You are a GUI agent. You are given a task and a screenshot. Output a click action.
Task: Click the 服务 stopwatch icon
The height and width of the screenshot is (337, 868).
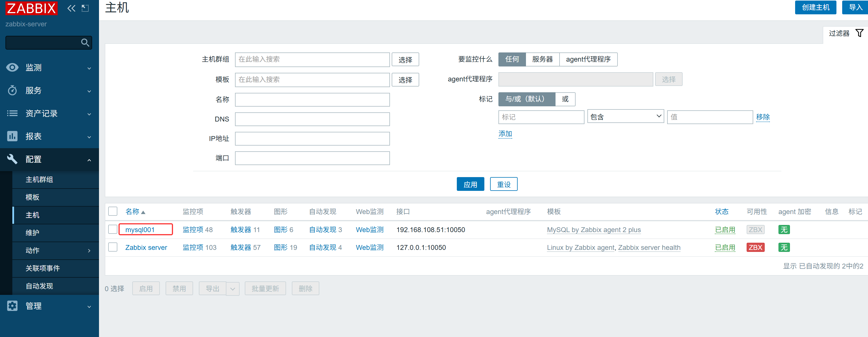(x=12, y=91)
